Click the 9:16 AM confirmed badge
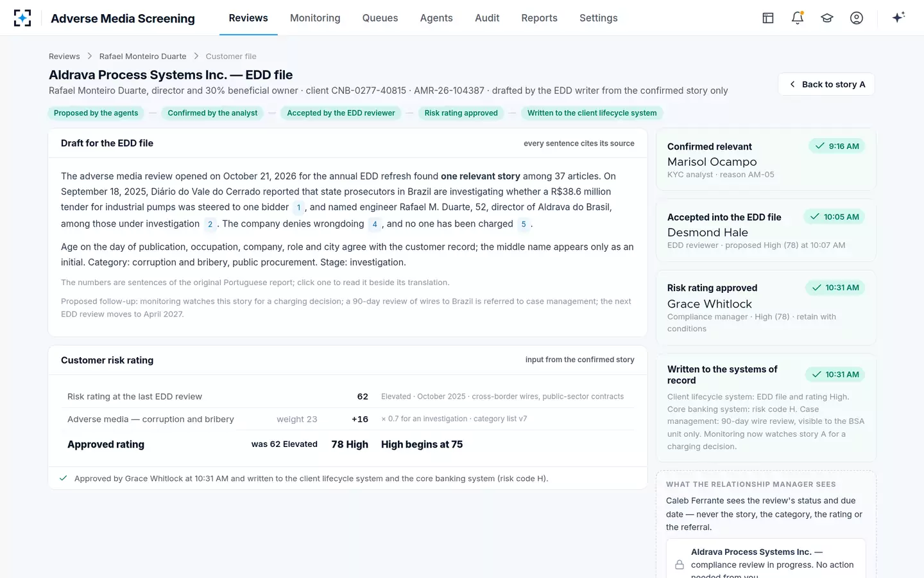Viewport: 924px width, 578px height. (837, 146)
